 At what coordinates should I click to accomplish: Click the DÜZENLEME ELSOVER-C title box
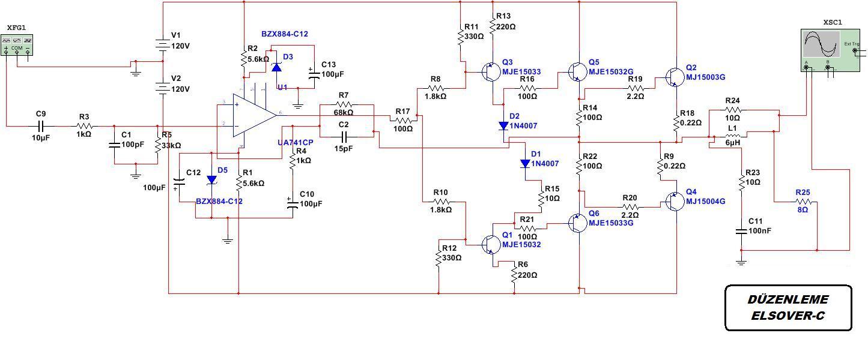pos(788,308)
